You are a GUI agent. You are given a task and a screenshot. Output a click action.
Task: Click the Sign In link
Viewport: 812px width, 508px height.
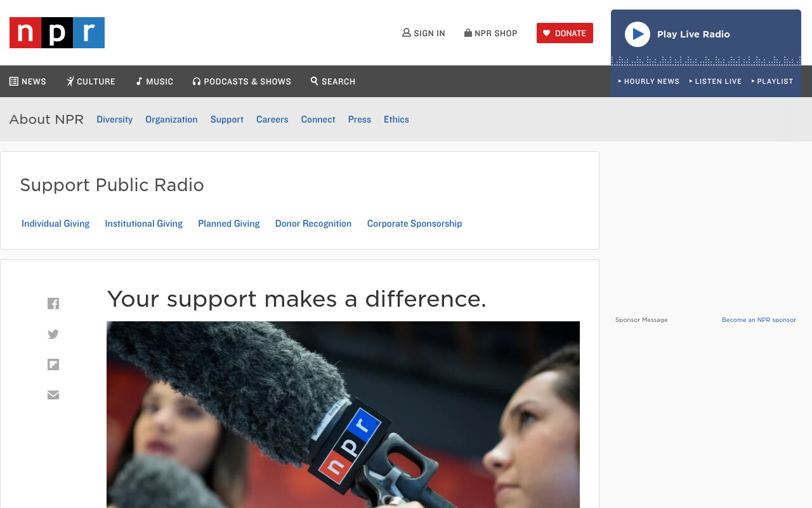[424, 33]
